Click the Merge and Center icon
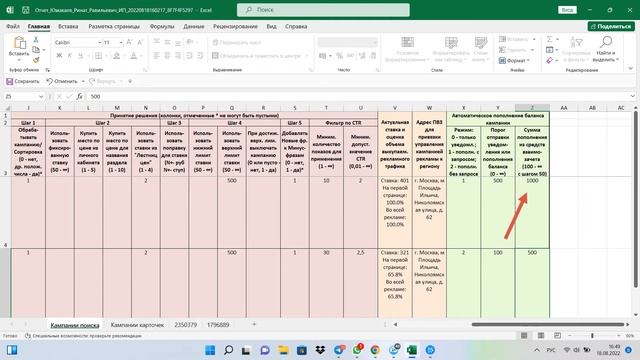Image resolution: width=640 pixels, height=360 pixels. (x=216, y=56)
